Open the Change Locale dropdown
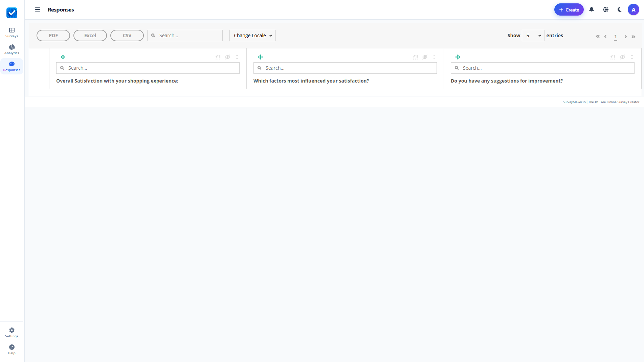 pos(252,36)
